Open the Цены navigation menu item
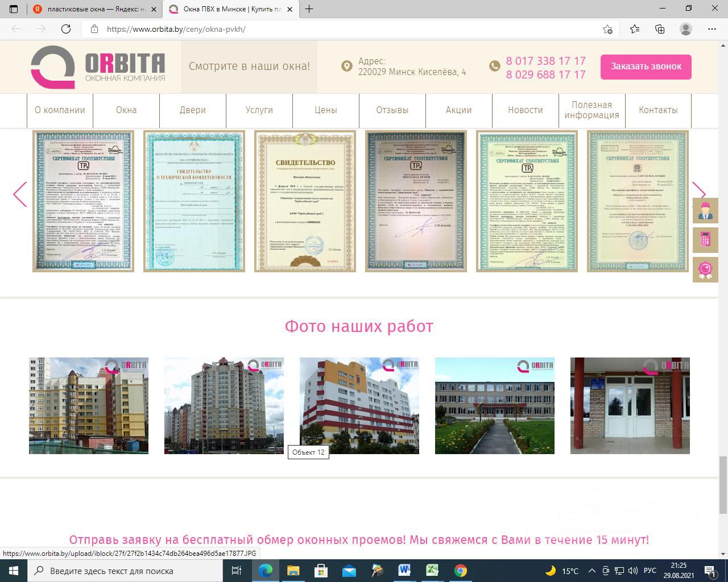The height and width of the screenshot is (582, 728). coord(326,110)
